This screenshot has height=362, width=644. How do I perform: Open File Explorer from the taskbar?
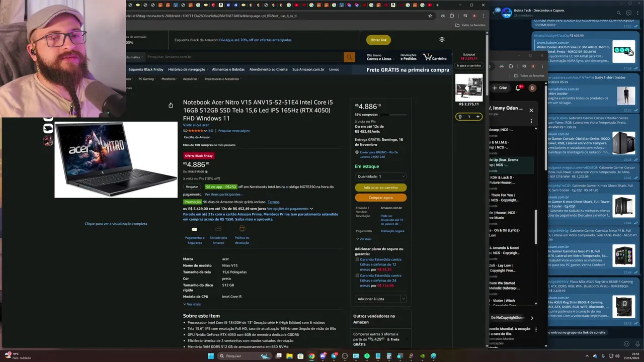289,356
